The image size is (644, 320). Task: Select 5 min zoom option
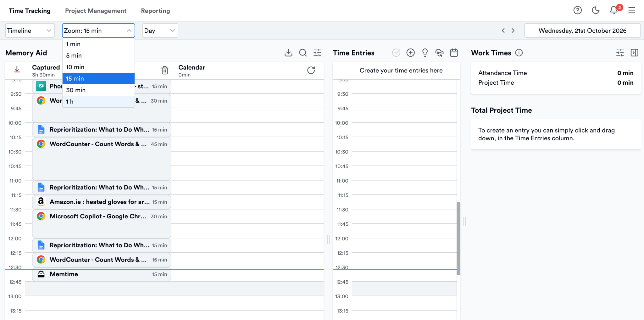[x=98, y=55]
